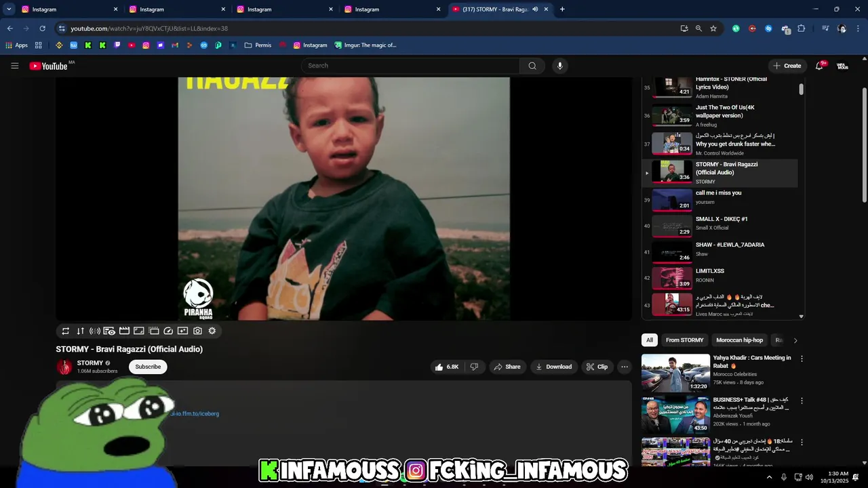
Task: Open options for BUSINESS+ Talk #48 video
Action: 802,401
